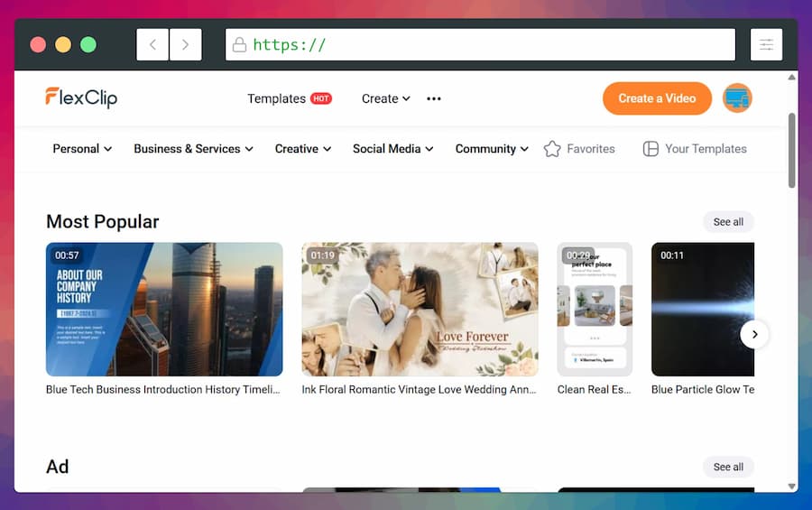Open Clean Real Es... template title

pyautogui.click(x=594, y=389)
